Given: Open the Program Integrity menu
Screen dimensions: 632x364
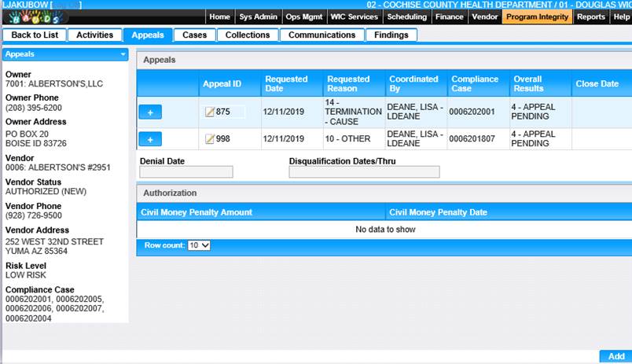Looking at the screenshot, I should tap(538, 17).
